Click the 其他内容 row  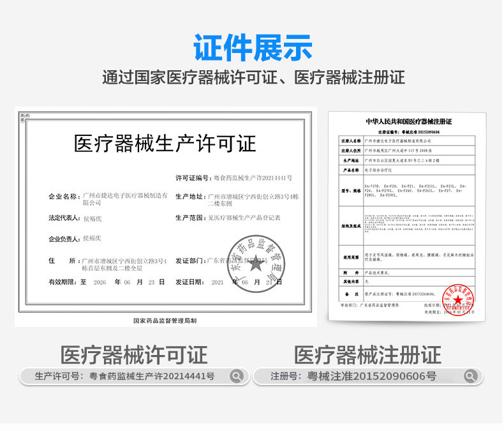tap(407, 282)
